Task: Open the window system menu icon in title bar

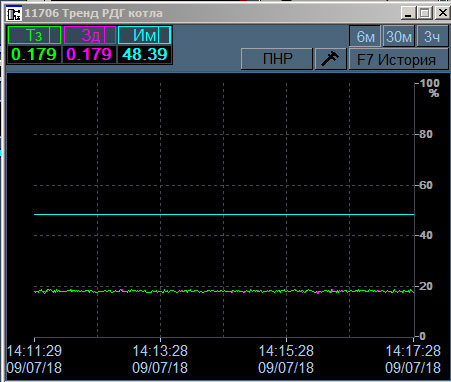Action: (x=14, y=14)
